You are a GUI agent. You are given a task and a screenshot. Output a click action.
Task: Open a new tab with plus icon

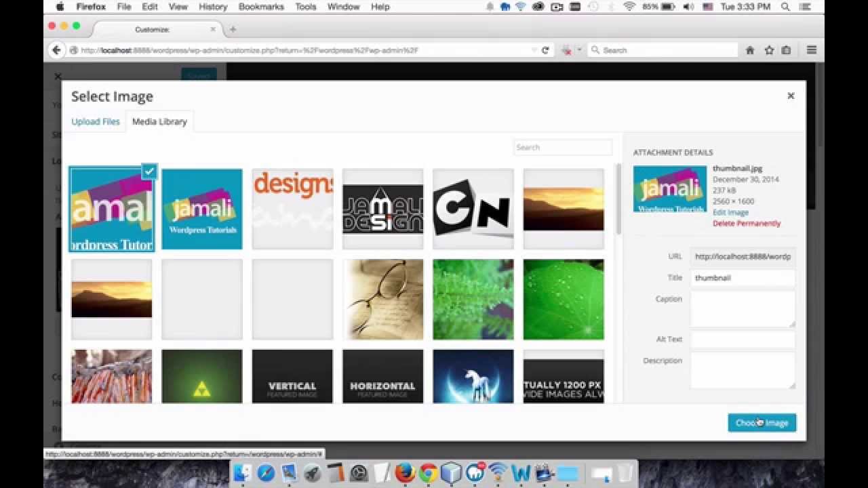coord(233,29)
